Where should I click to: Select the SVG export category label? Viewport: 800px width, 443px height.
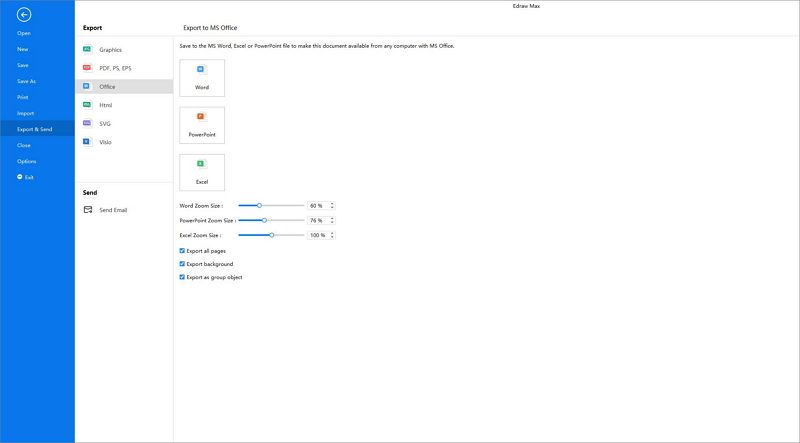pos(105,124)
